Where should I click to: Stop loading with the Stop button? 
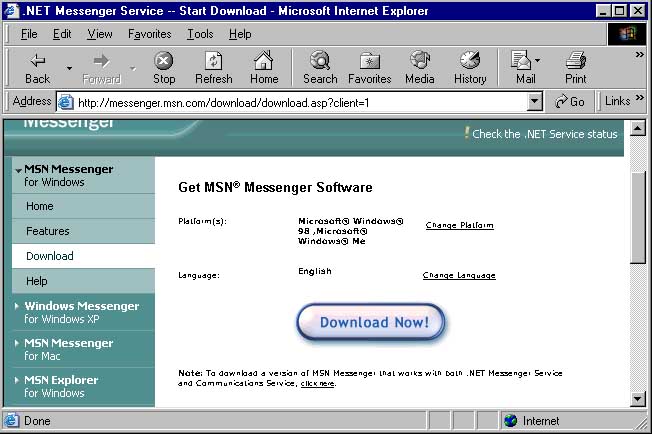click(x=164, y=68)
